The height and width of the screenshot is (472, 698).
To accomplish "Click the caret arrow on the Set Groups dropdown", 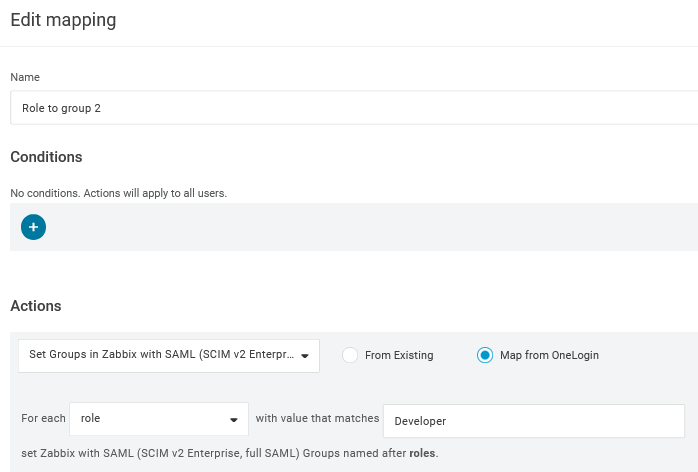I will click(x=304, y=355).
